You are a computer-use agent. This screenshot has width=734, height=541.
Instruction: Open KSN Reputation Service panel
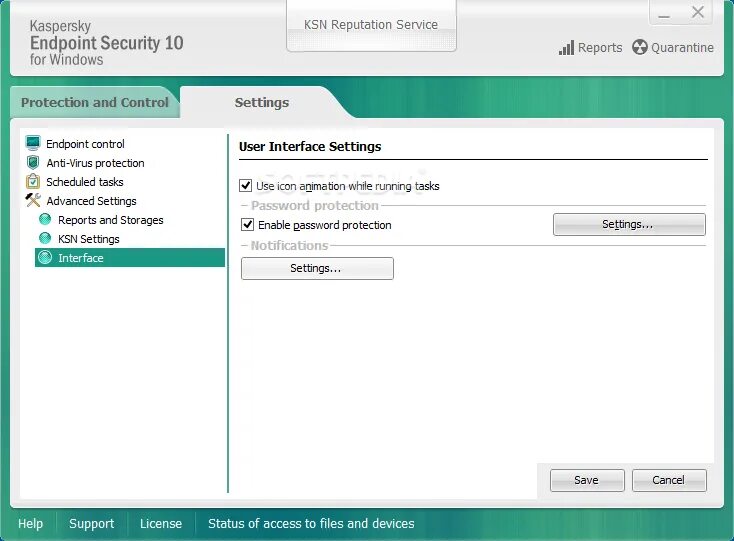click(x=371, y=25)
